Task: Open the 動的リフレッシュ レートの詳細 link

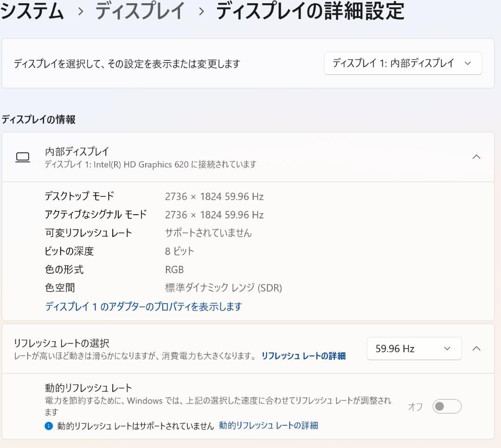Action: click(268, 425)
